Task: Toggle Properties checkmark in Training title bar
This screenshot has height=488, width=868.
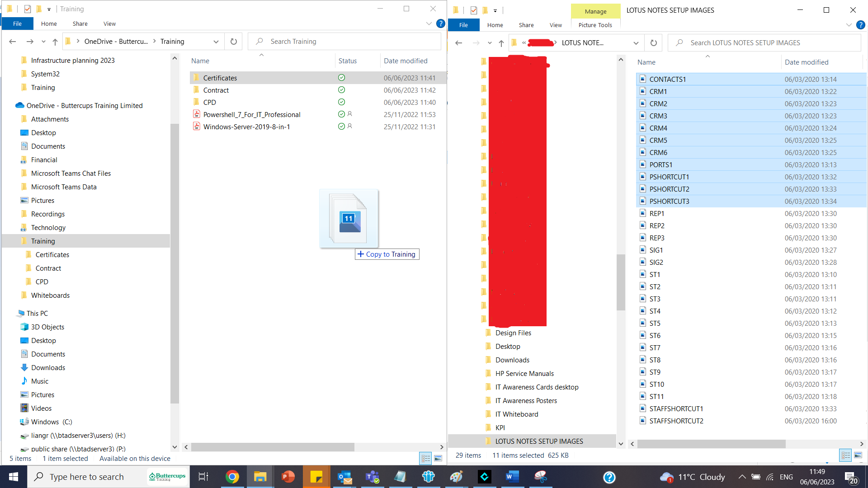Action: click(28, 9)
